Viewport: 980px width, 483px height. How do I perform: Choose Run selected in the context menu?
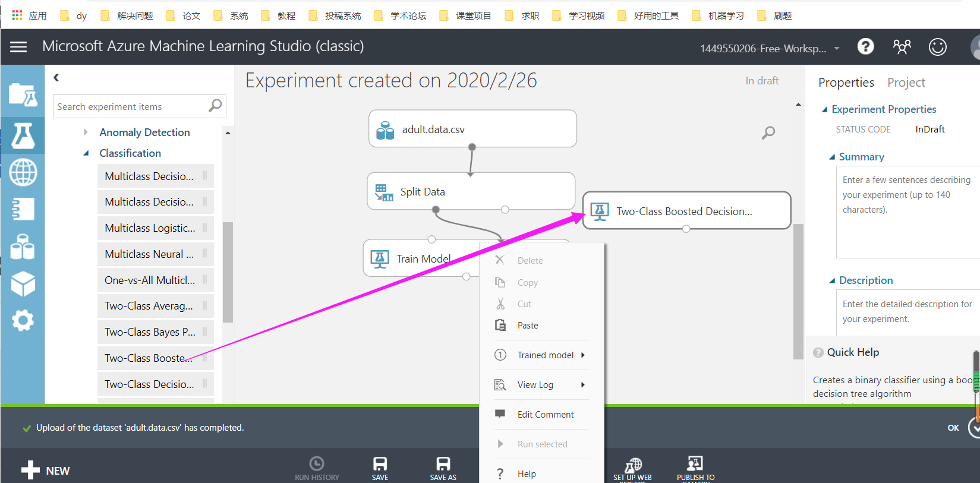(541, 444)
